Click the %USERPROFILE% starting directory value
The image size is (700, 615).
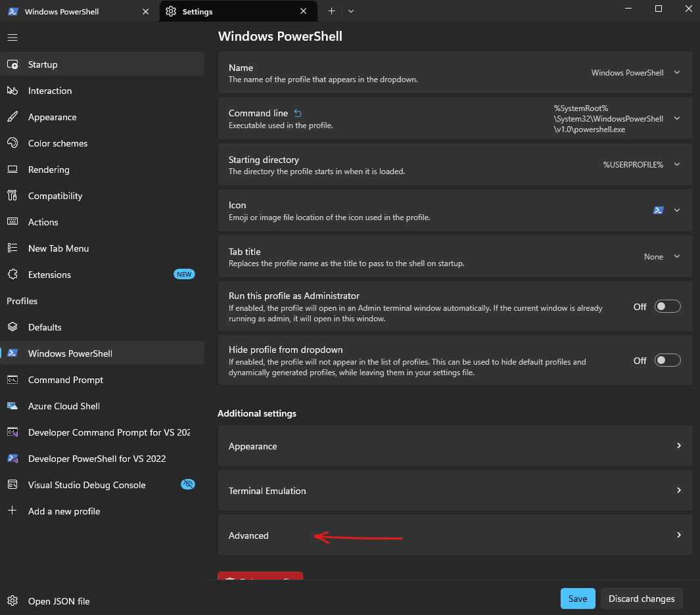tap(633, 165)
